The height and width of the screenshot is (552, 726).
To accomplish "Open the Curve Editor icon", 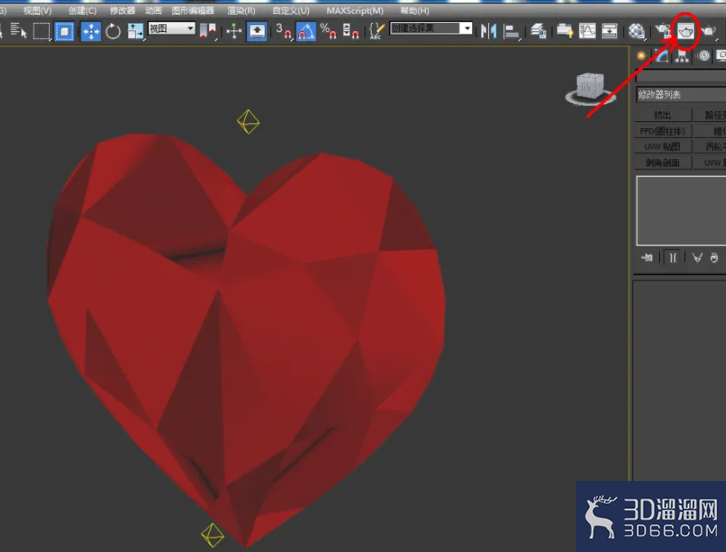I will pyautogui.click(x=587, y=31).
